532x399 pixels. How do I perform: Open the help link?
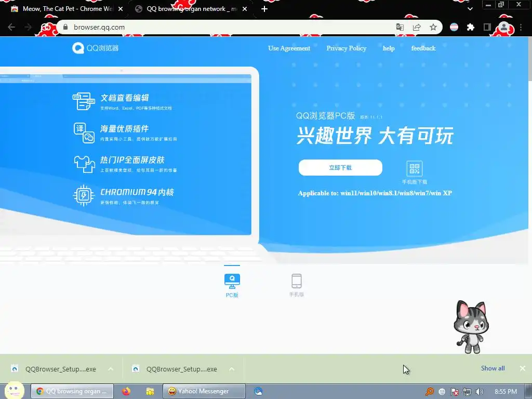(x=389, y=48)
